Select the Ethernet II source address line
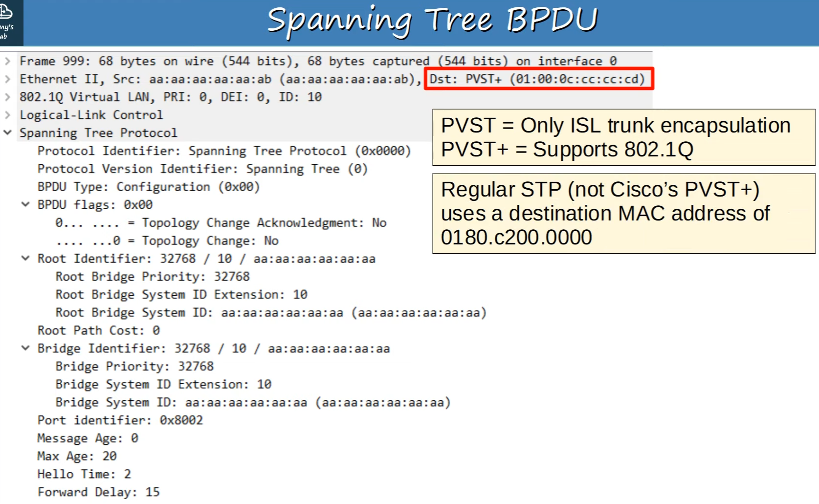 point(221,79)
